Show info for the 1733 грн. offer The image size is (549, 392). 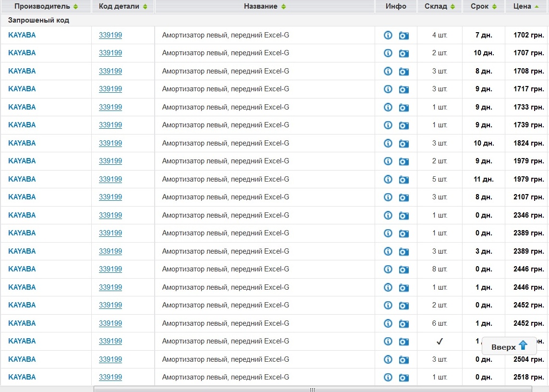coord(388,107)
